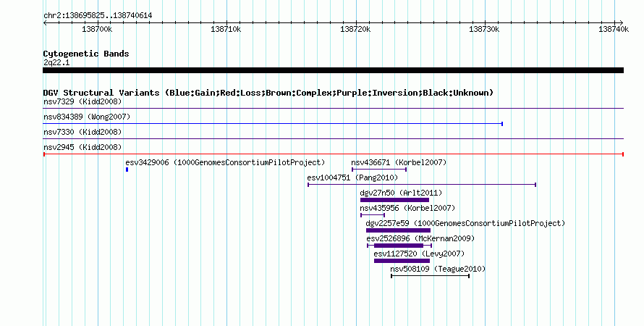Open the nsv508109 (Teague2010) label
The height and width of the screenshot is (326, 644).
pos(438,269)
